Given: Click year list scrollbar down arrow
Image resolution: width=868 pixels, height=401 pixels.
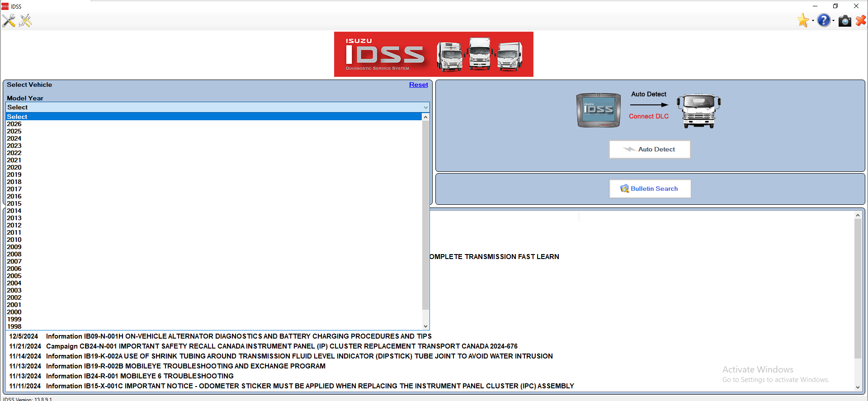Looking at the screenshot, I should (x=425, y=326).
